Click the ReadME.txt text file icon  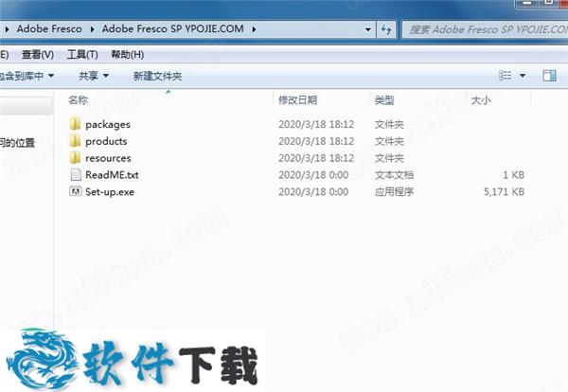76,175
